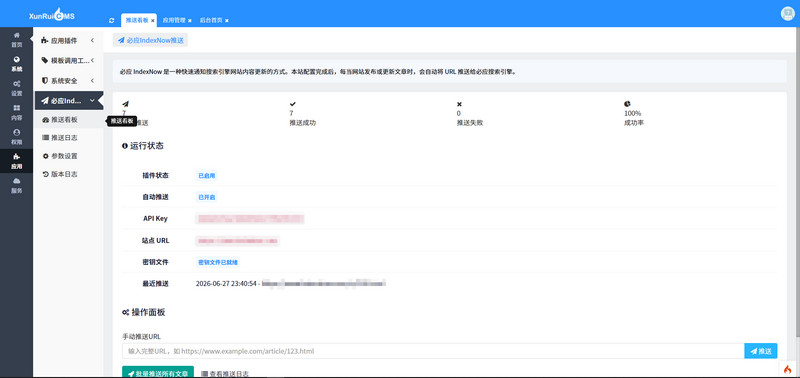Viewport: 800px width, 378px height.
Task: Click the gears icon beside 操作面板
Action: tap(126, 312)
